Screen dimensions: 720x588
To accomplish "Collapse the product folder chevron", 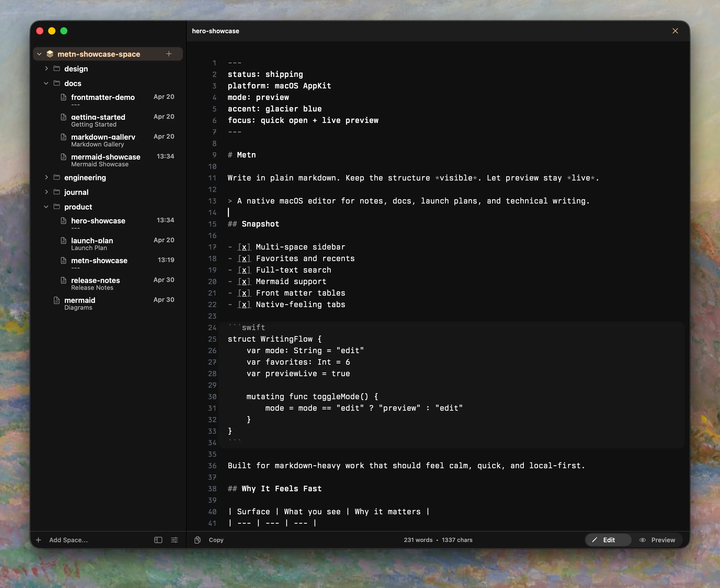I will tap(46, 207).
